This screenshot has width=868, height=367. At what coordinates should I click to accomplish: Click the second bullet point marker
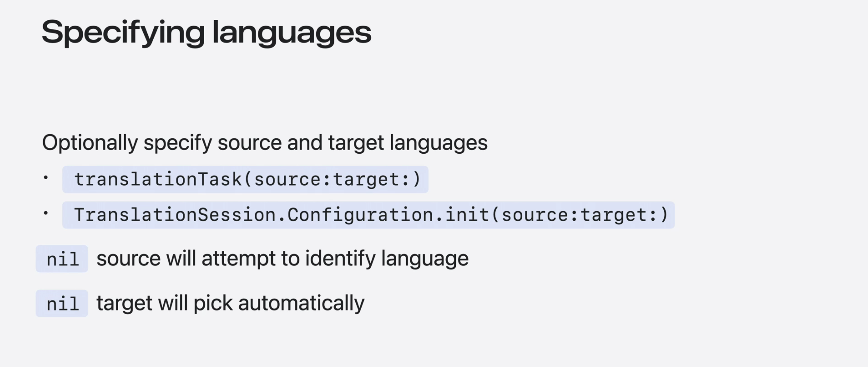46,213
